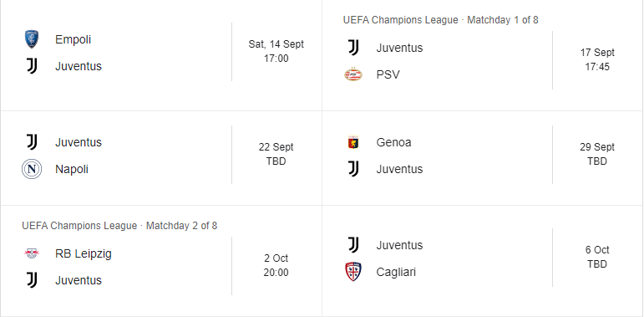This screenshot has height=317, width=644.
Task: Click Juventus logo in Empoli match
Action: [x=32, y=66]
